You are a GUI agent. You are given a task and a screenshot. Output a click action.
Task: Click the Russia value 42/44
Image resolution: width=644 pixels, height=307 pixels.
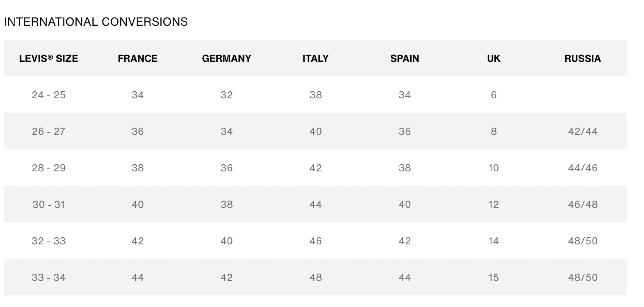(582, 132)
